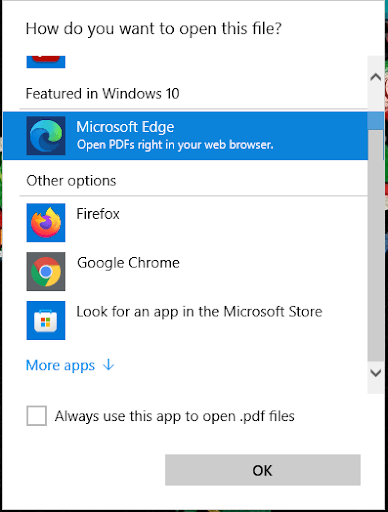Select the partially visible red app icon
Image resolution: width=388 pixels, height=512 pixels.
coord(46,62)
